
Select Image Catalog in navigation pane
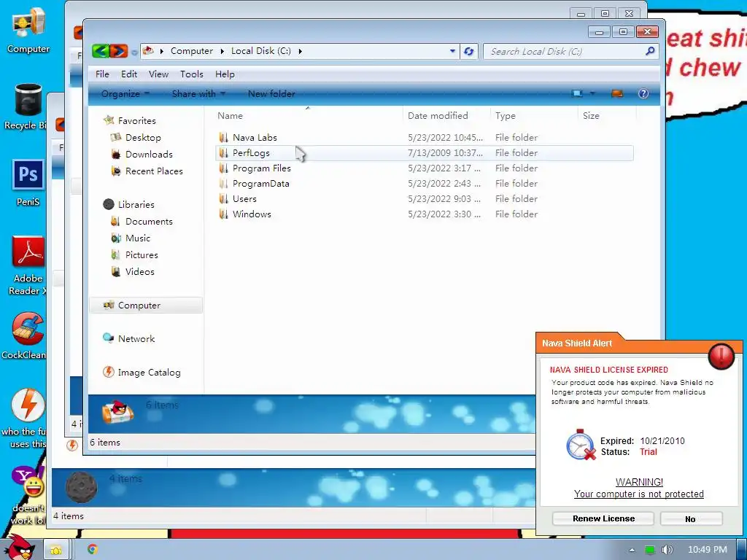(x=149, y=373)
